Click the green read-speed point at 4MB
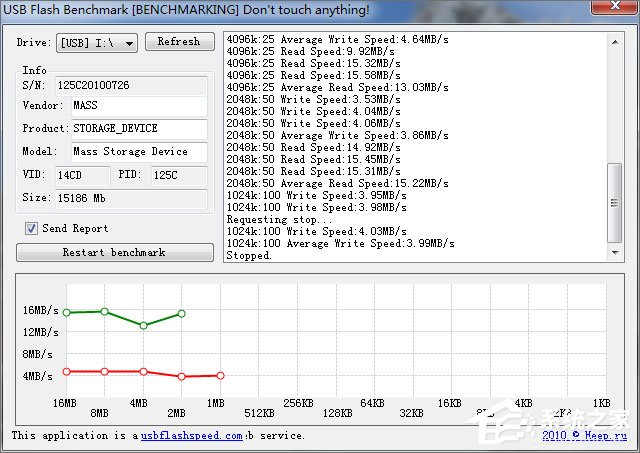Screen dimensions: 640x453 144,326
